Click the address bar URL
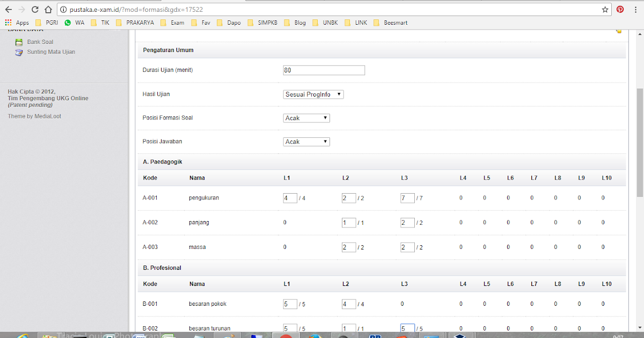Image resolution: width=644 pixels, height=338 pixels. tap(136, 10)
